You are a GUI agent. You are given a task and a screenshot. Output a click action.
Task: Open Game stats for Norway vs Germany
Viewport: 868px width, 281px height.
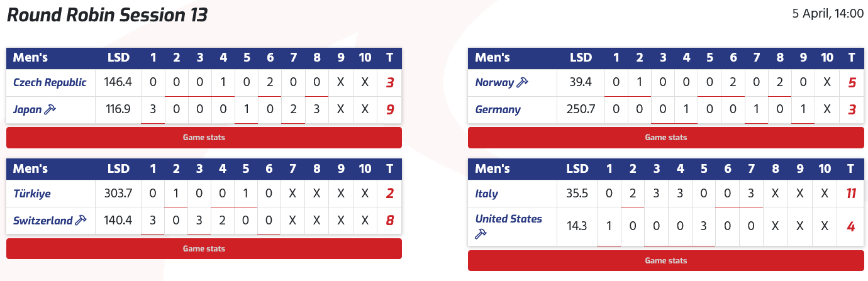pyautogui.click(x=666, y=137)
